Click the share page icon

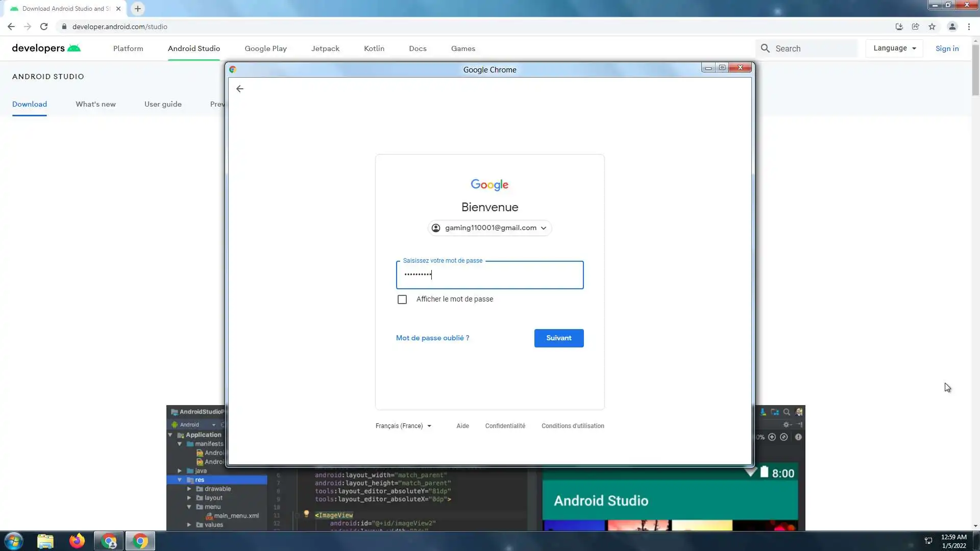(916, 27)
